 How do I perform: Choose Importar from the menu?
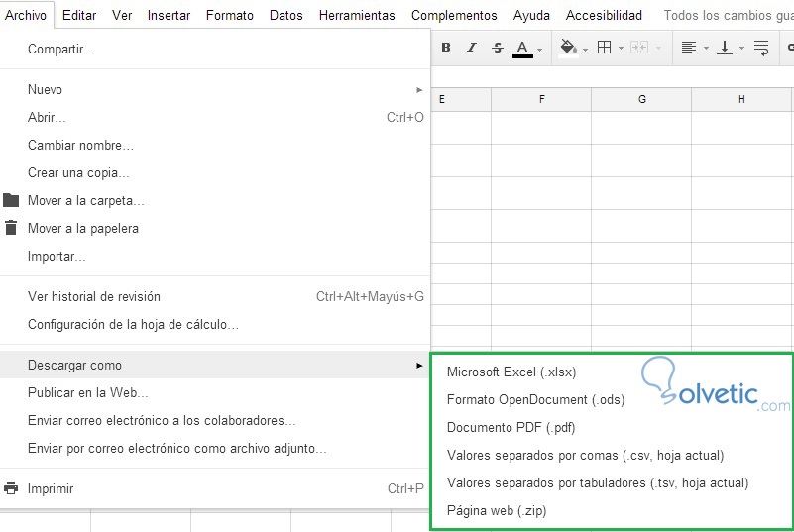click(x=215, y=257)
